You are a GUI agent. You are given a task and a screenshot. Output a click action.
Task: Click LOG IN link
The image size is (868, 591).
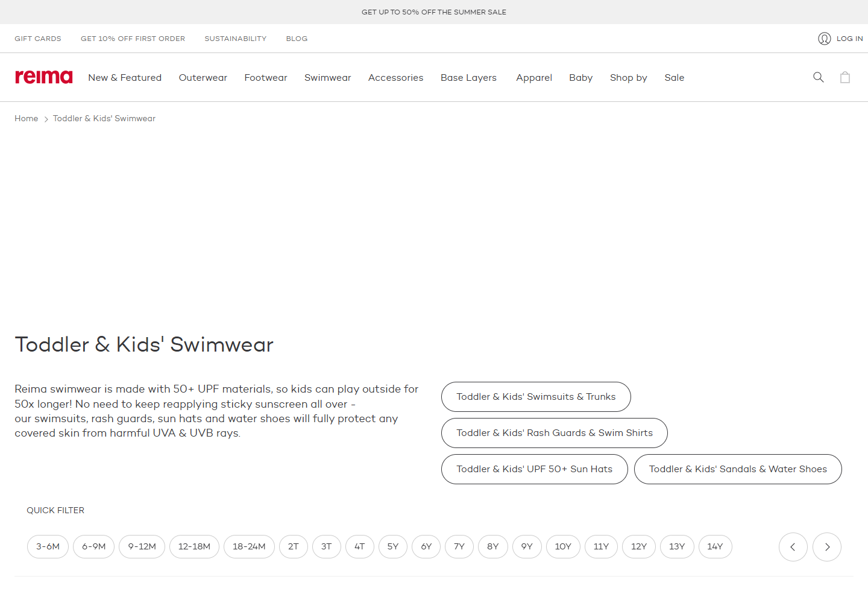point(849,39)
